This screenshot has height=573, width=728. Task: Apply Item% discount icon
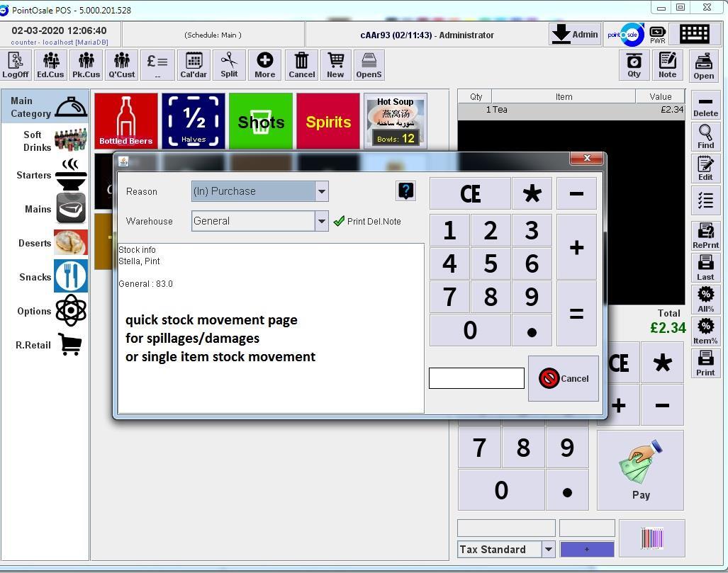[705, 331]
